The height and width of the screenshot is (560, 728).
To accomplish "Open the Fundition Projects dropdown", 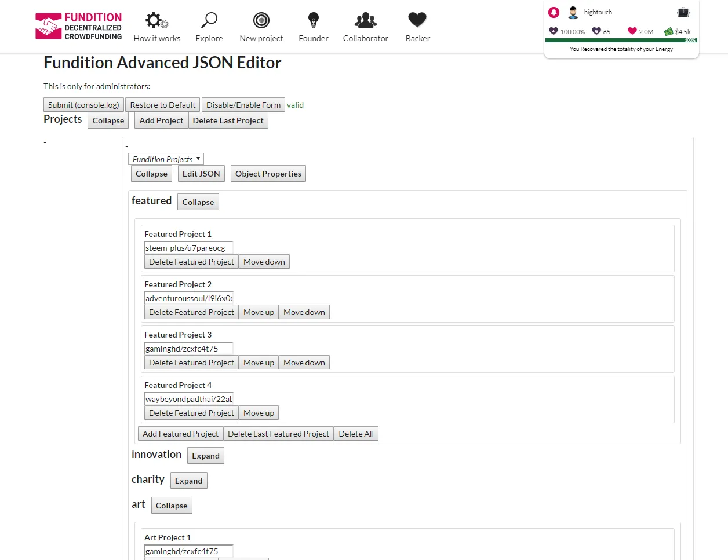I will [x=166, y=159].
